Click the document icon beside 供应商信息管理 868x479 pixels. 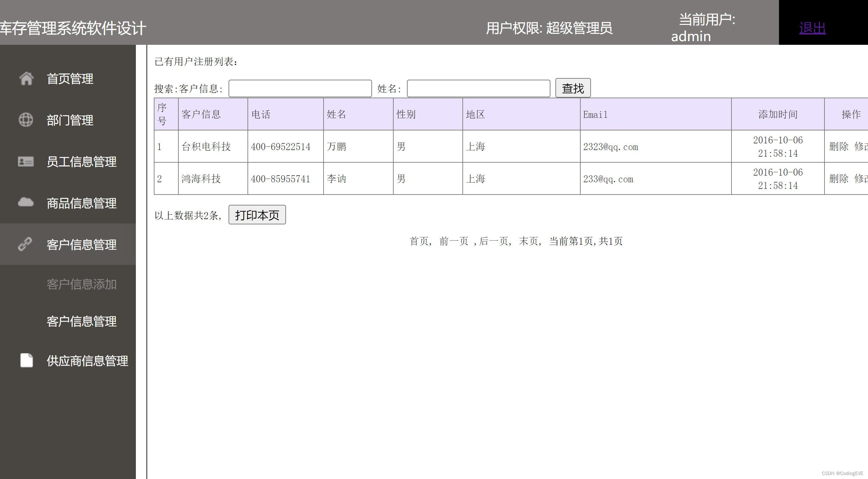pos(26,360)
